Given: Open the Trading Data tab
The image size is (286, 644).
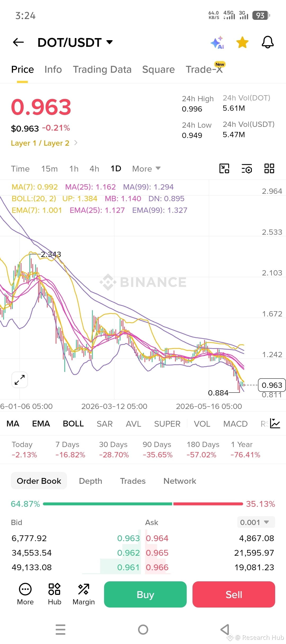Looking at the screenshot, I should [x=102, y=70].
